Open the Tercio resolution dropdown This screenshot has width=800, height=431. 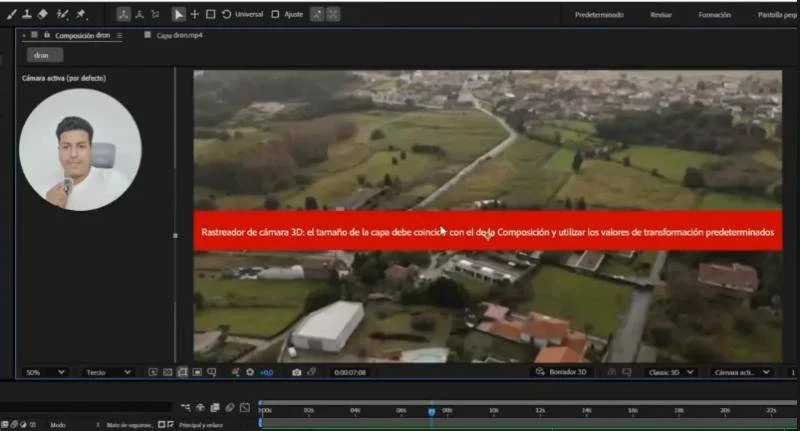coord(108,372)
